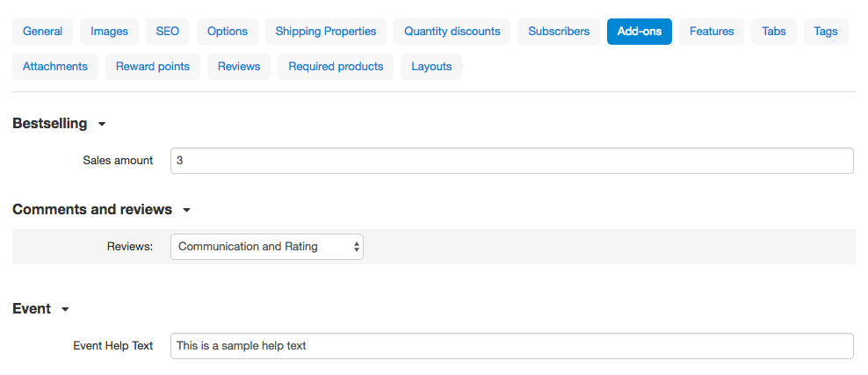Collapse the Comments and reviews section
The height and width of the screenshot is (375, 868).
pos(186,211)
